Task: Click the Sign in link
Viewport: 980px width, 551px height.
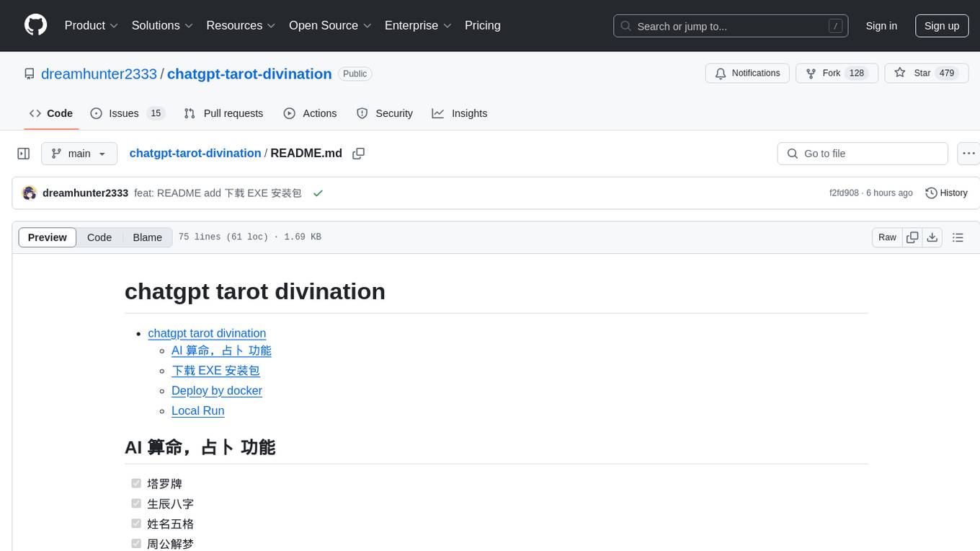Action: pyautogui.click(x=881, y=26)
